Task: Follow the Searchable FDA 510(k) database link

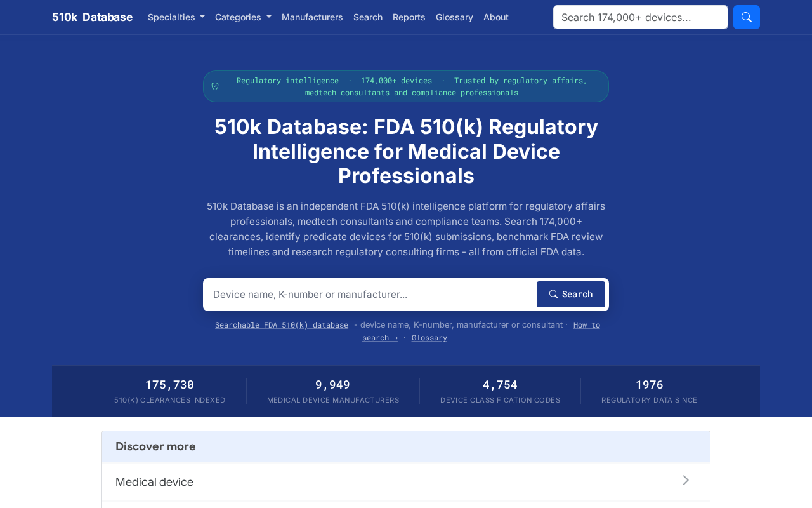Action: point(282,325)
